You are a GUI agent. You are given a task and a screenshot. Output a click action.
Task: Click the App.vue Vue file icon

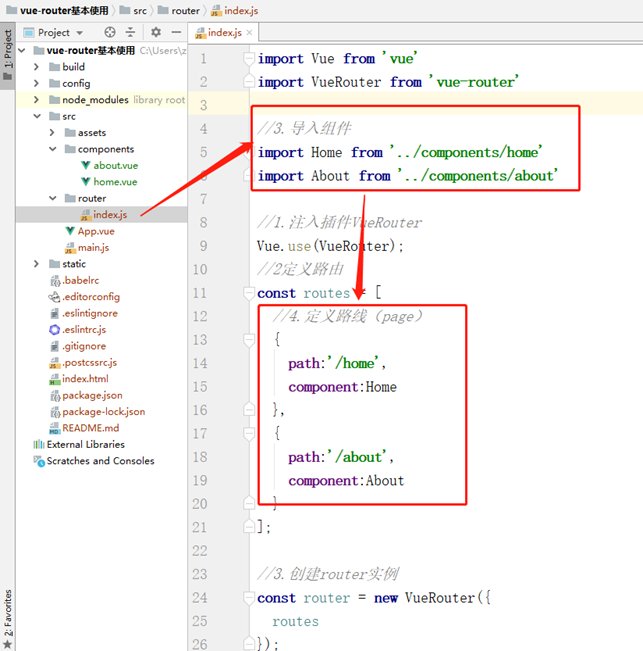(70, 231)
